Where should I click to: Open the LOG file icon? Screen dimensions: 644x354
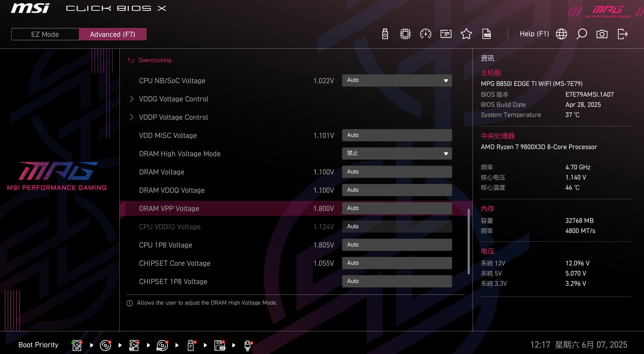pyautogui.click(x=487, y=34)
